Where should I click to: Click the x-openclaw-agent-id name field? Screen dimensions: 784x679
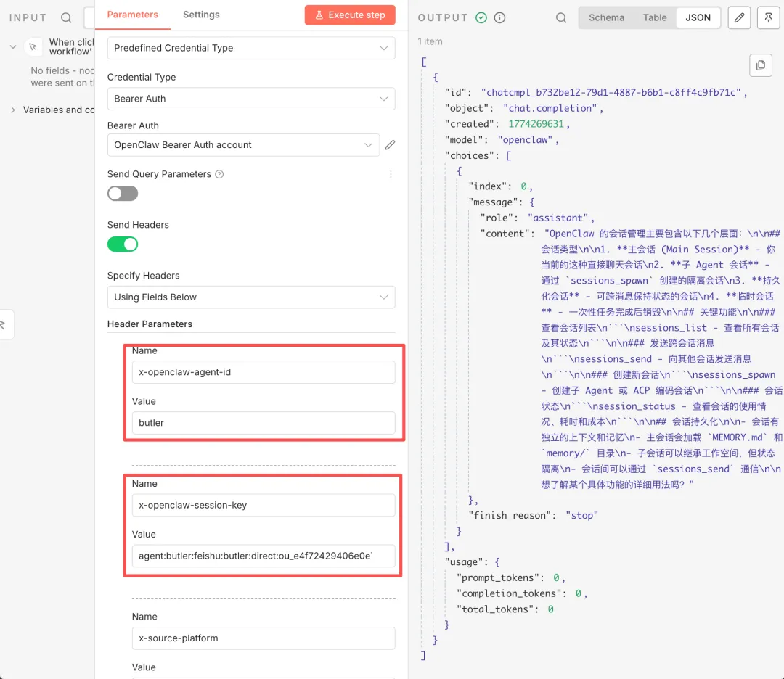tap(264, 372)
